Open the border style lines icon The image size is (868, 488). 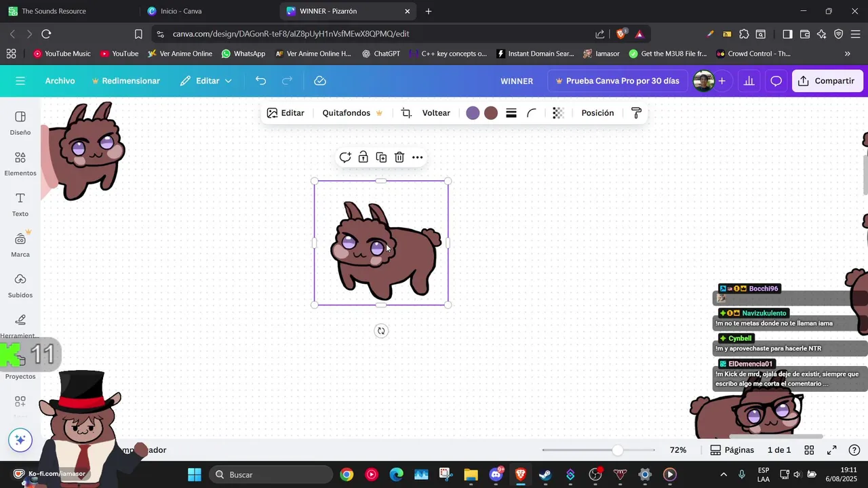tap(511, 113)
